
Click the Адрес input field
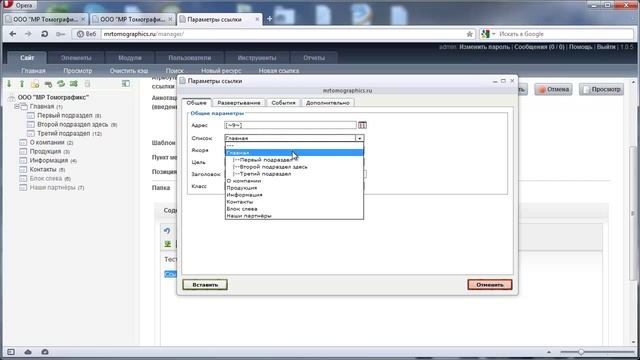[291, 125]
